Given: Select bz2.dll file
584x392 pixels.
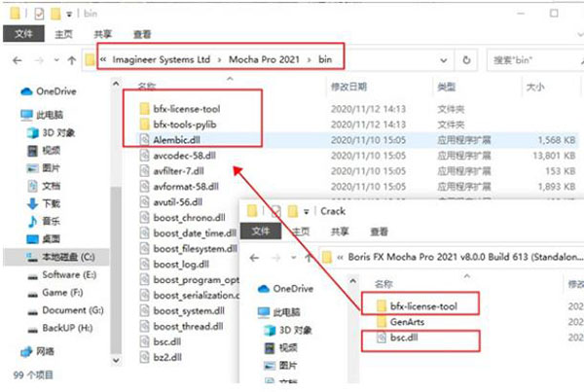Looking at the screenshot, I should [x=161, y=357].
